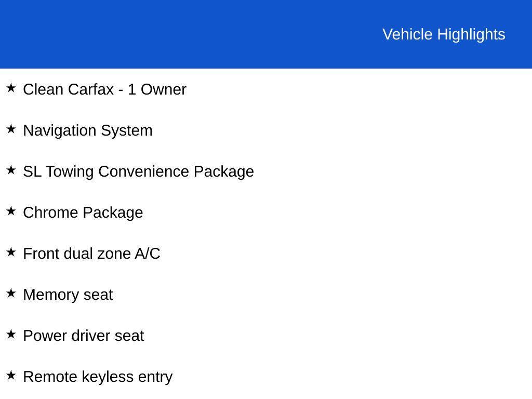532x399 pixels.
Task: Click the Memory seat highlight text
Action: (68, 295)
